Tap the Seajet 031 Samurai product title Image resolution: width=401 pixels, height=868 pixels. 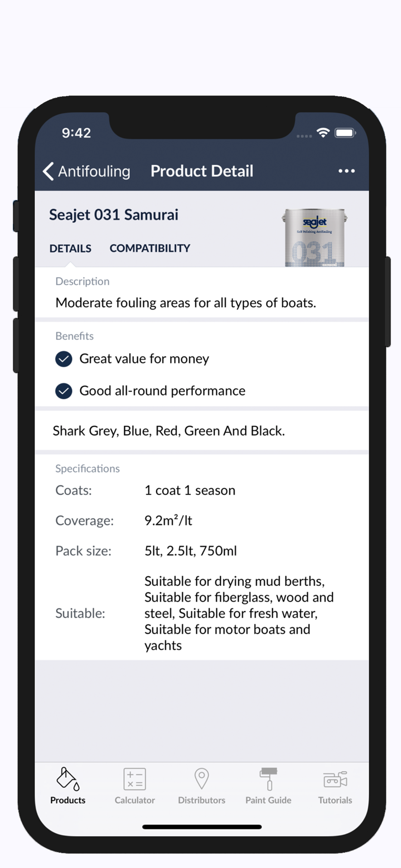[x=114, y=215]
